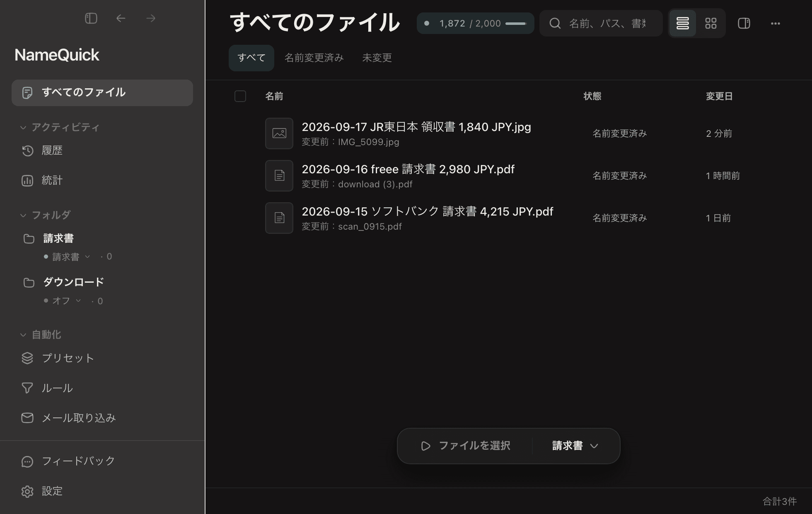Click the 1 時間前 date of freee file
812x514 pixels.
point(723,176)
